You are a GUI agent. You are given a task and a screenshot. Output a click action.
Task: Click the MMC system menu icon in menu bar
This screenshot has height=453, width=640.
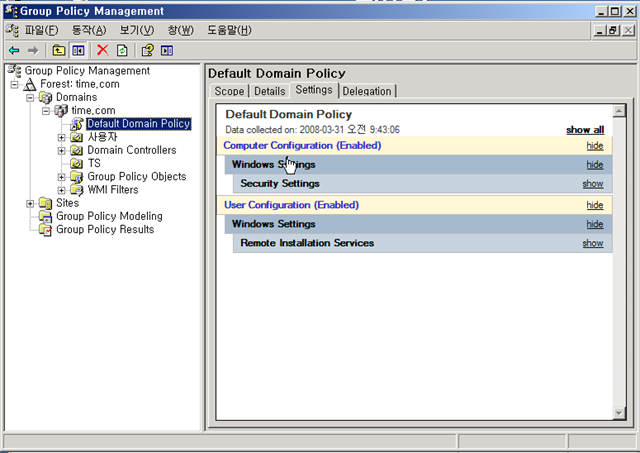(x=12, y=30)
